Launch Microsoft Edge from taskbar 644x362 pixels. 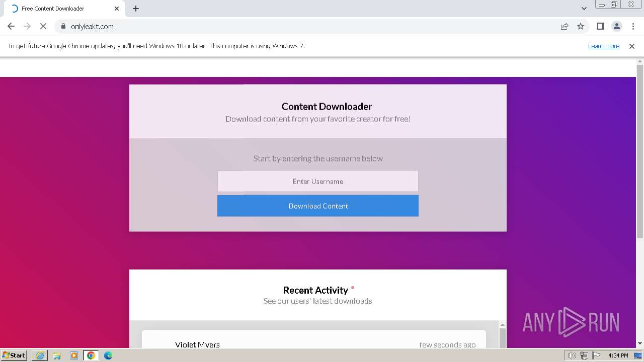(x=108, y=355)
